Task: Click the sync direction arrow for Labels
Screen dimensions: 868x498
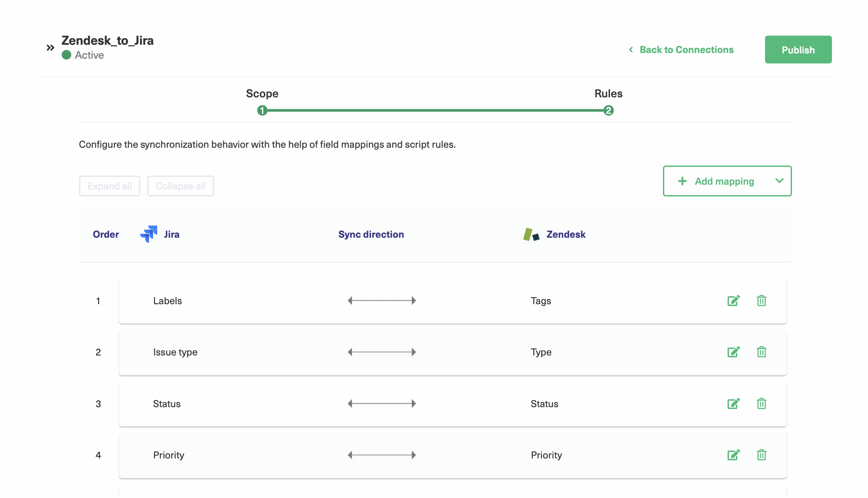Action: coord(381,300)
